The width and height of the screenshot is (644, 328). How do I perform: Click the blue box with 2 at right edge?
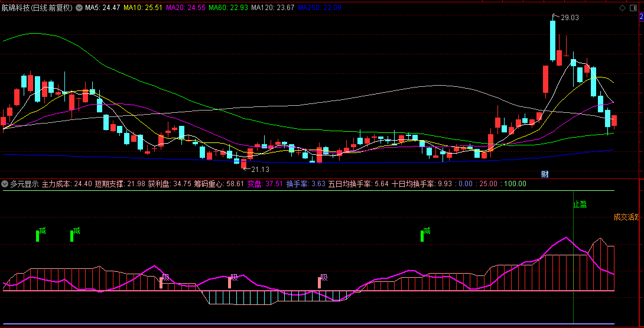point(641,17)
